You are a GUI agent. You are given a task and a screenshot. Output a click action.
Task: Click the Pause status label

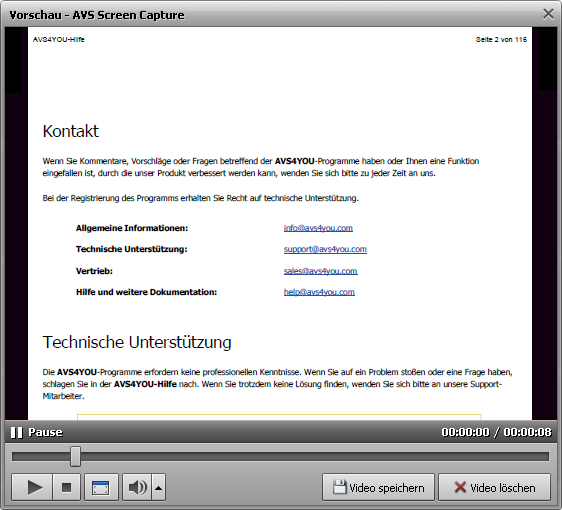pyautogui.click(x=46, y=432)
